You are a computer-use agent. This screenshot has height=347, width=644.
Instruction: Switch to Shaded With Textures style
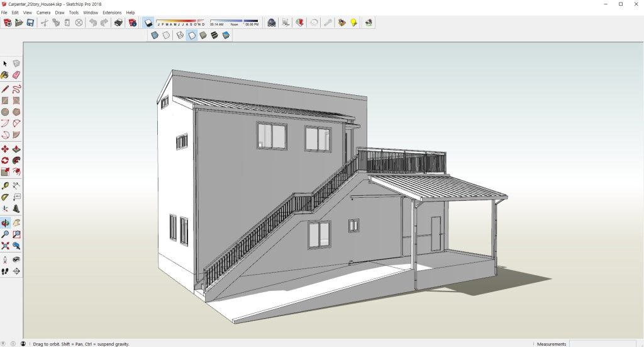(x=214, y=35)
